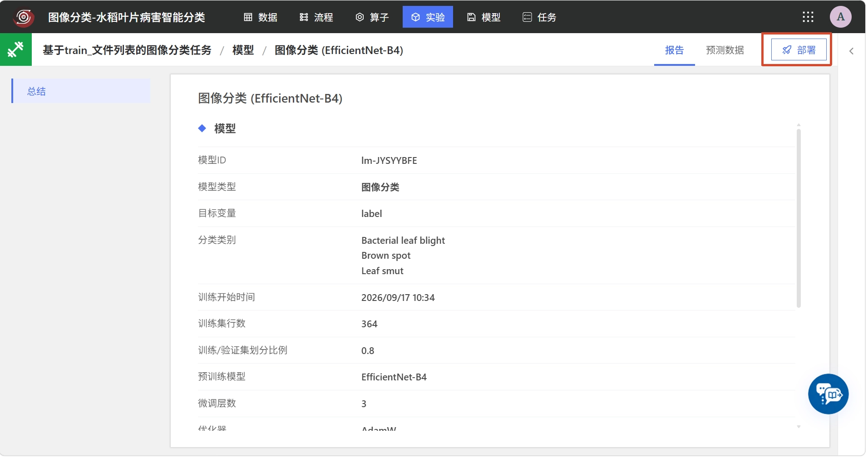Image resolution: width=868 pixels, height=458 pixels.
Task: Click the vertical scrollbar of the report
Action: coord(799,218)
